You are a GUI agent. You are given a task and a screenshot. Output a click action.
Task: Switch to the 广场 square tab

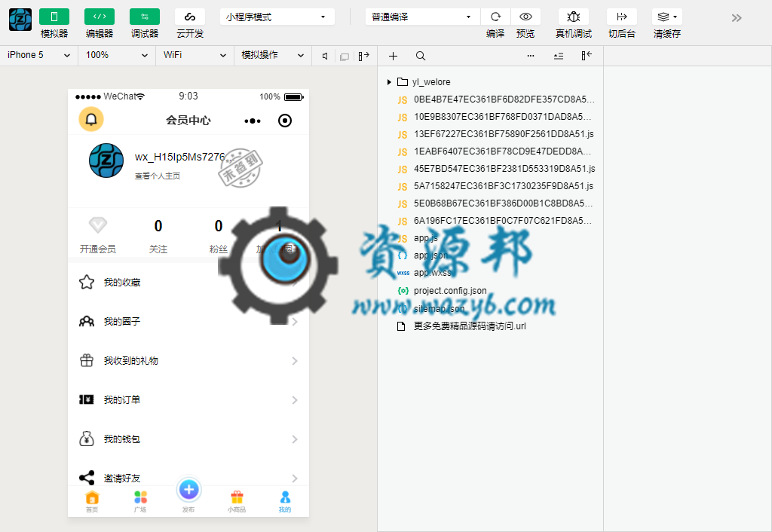pyautogui.click(x=140, y=502)
